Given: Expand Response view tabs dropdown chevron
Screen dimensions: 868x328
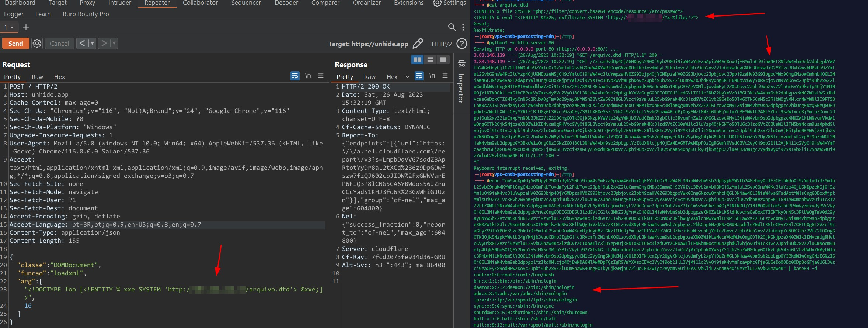Looking at the screenshot, I should coord(407,77).
